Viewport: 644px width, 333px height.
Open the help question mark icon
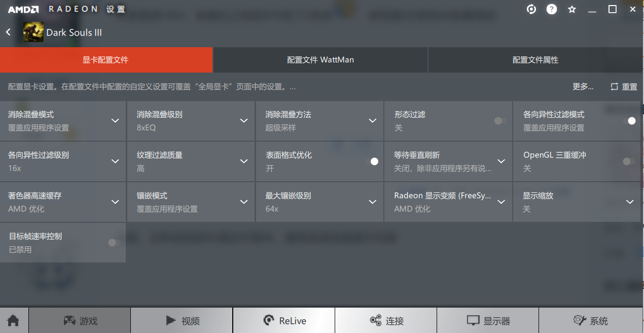click(552, 9)
